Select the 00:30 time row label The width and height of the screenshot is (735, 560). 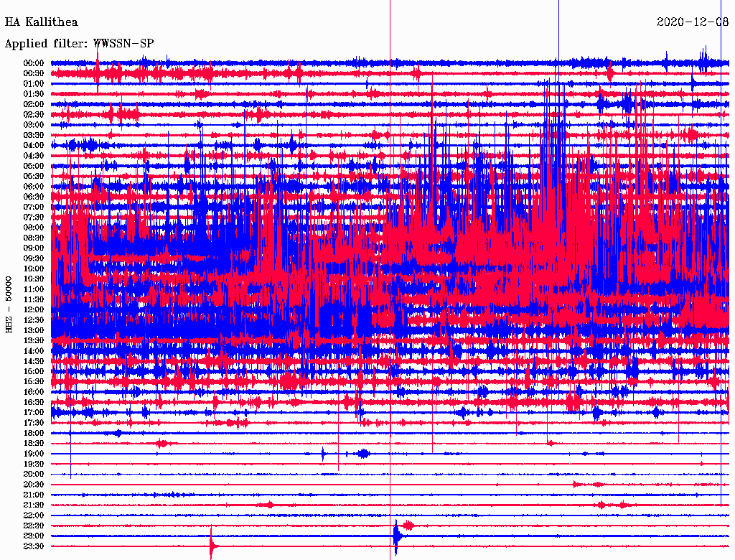click(34, 73)
